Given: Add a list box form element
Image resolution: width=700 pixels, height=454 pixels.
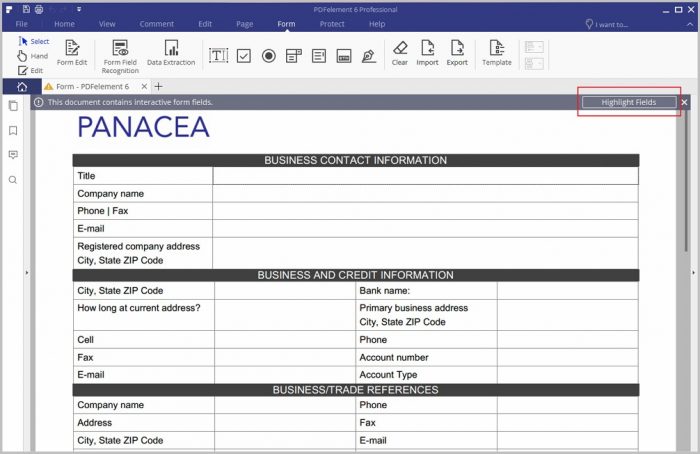Looking at the screenshot, I should coord(319,56).
